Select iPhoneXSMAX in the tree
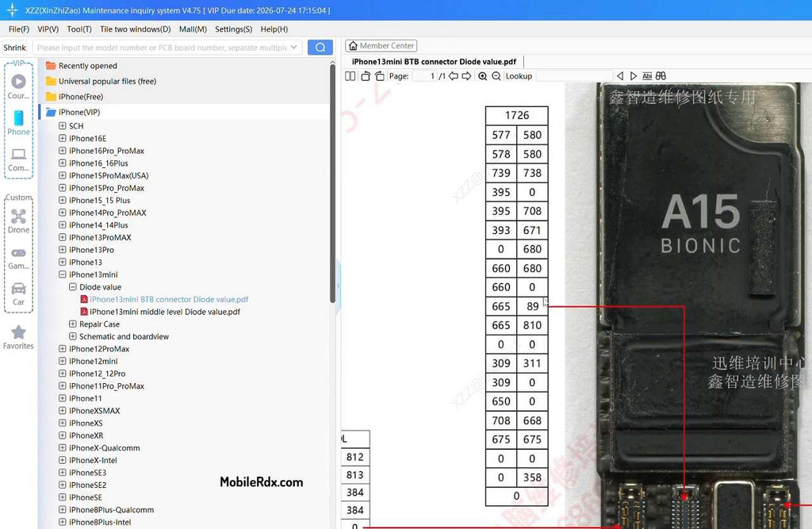Viewport: 812px width, 529px height. [x=94, y=411]
